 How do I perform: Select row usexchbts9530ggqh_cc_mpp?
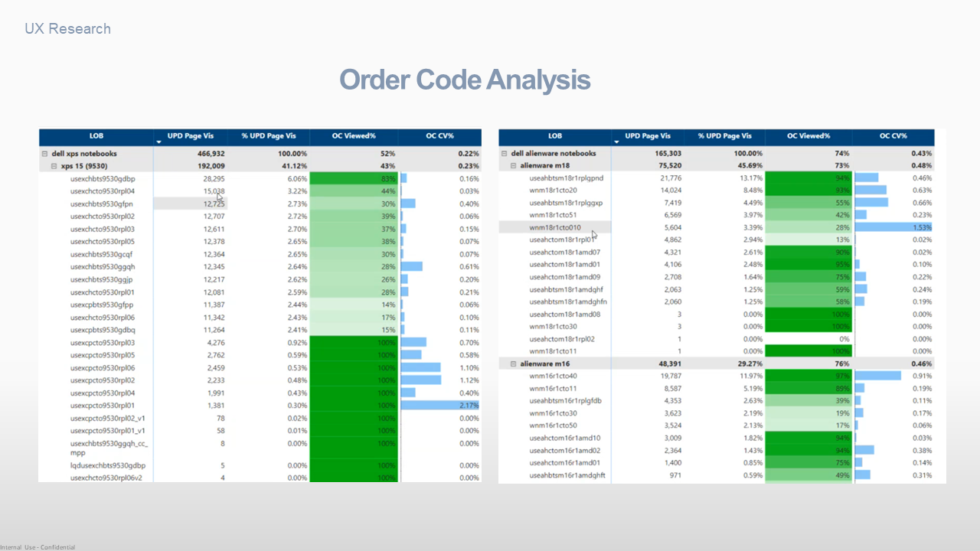[x=260, y=448]
